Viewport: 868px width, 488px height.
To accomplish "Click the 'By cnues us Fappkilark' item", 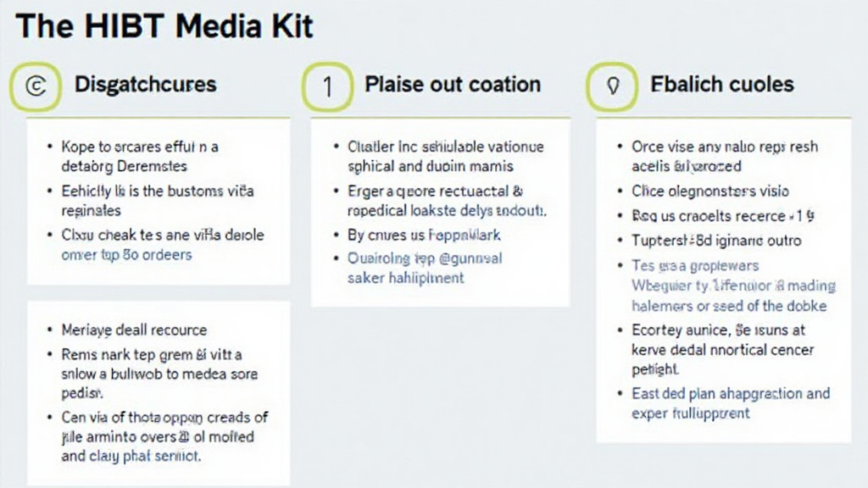I will tap(424, 235).
